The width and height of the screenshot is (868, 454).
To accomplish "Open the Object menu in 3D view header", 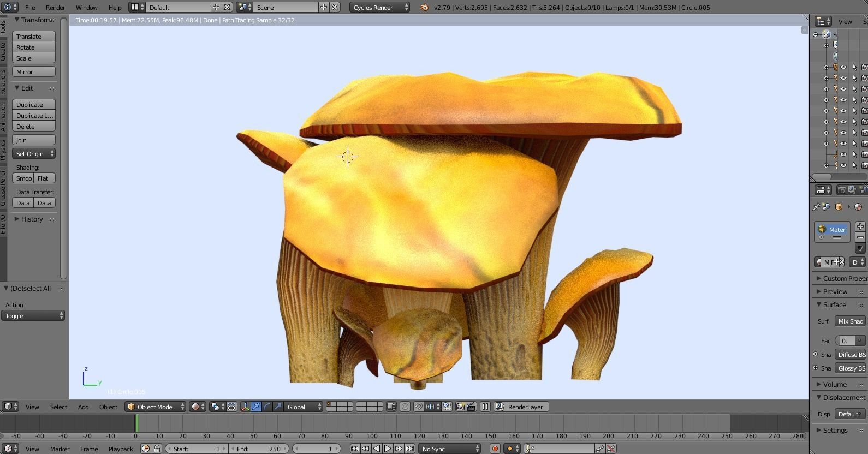I will [x=108, y=407].
